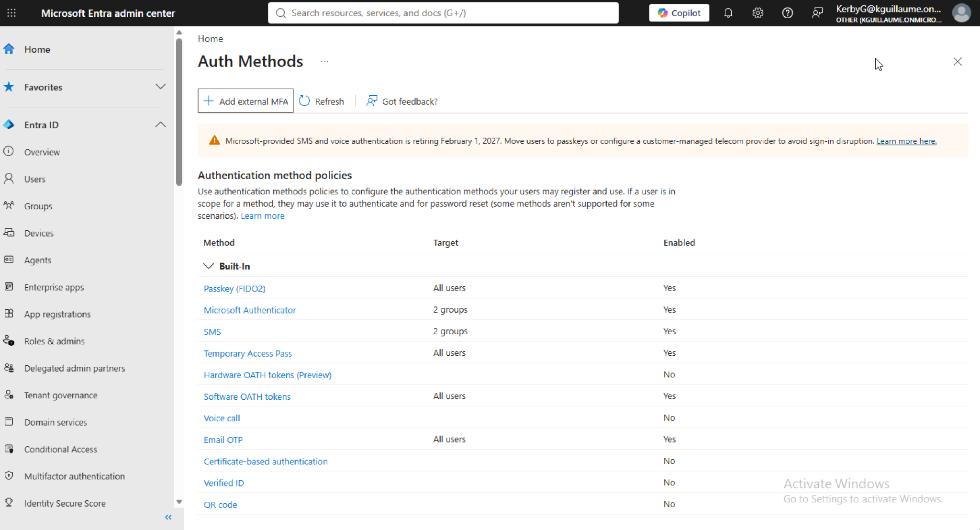The image size is (980, 530).
Task: Open the Copilot button
Action: (679, 13)
